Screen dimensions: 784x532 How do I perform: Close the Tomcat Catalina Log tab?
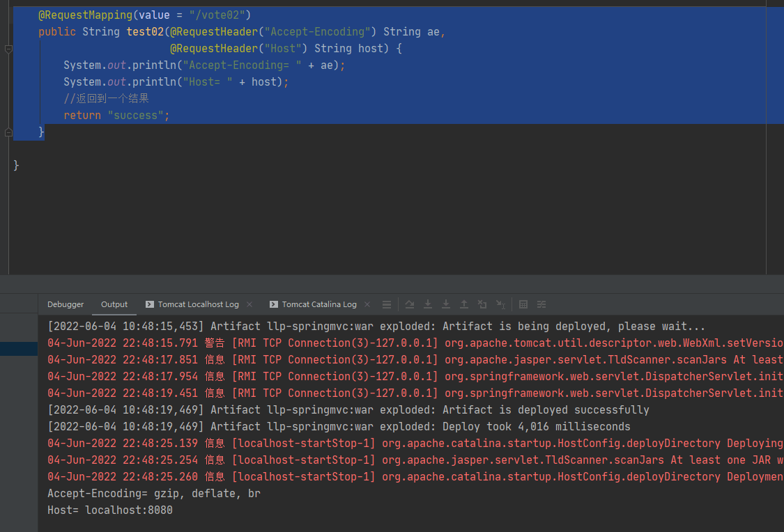[x=367, y=304]
